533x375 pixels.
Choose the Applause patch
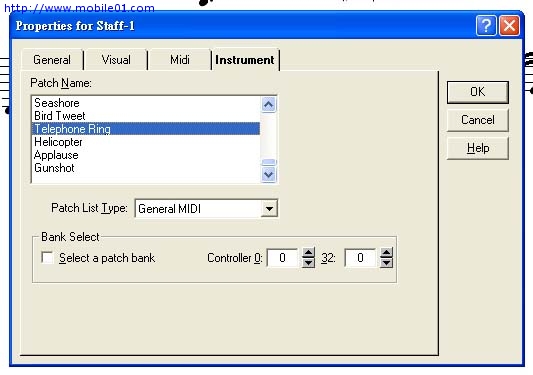pos(146,155)
